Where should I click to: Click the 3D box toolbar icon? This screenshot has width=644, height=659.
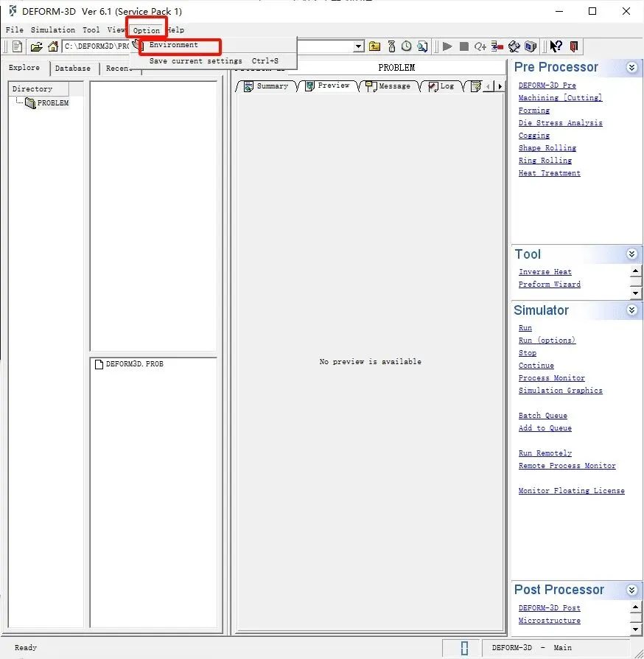coord(531,46)
